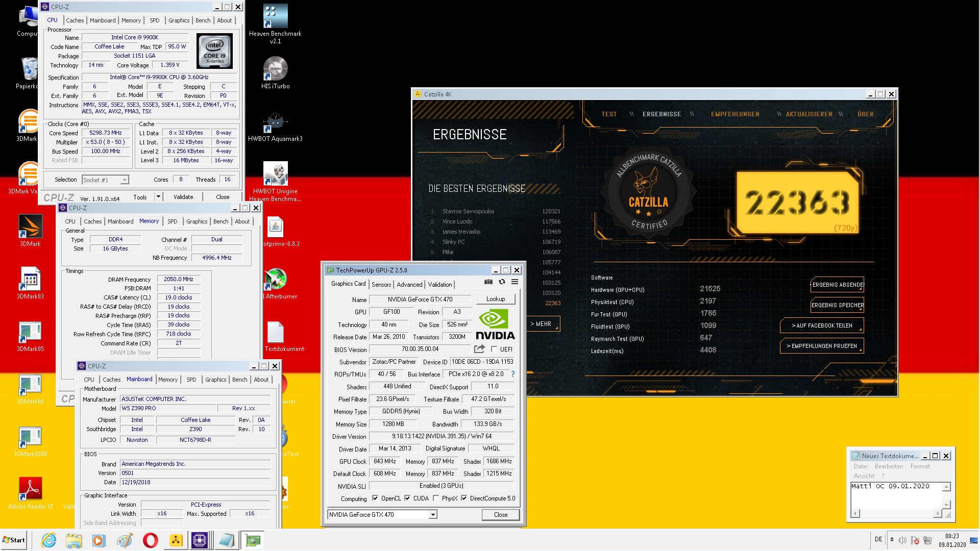The image size is (980, 551).
Task: Open the Bench tab in top CPU-Z window
Action: click(203, 20)
